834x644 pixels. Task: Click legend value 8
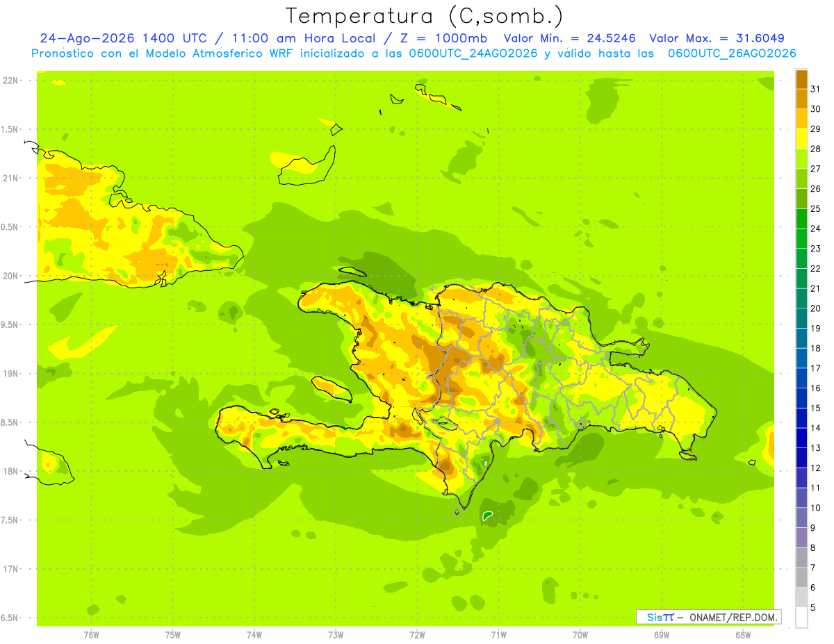pos(814,548)
